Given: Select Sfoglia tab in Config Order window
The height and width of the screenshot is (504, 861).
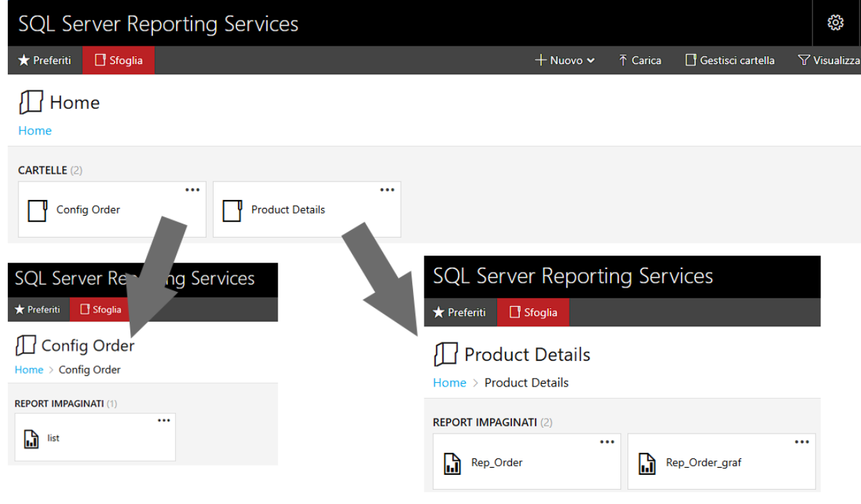Looking at the screenshot, I should pos(100,310).
